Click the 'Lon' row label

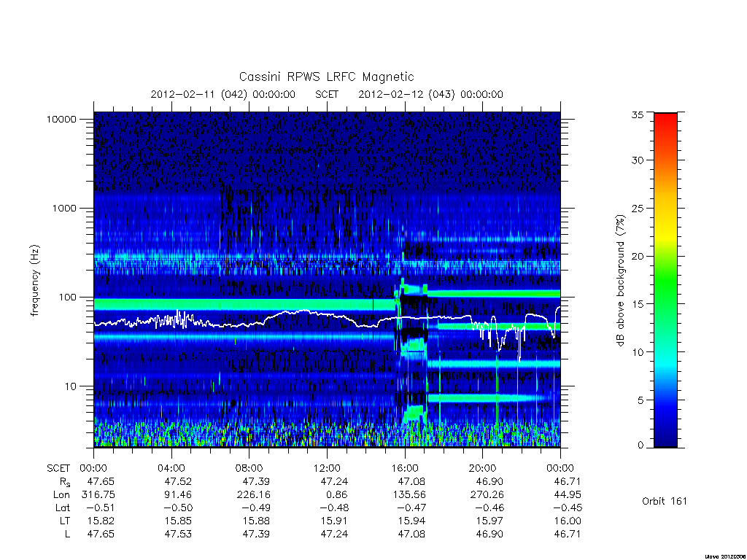61,495
